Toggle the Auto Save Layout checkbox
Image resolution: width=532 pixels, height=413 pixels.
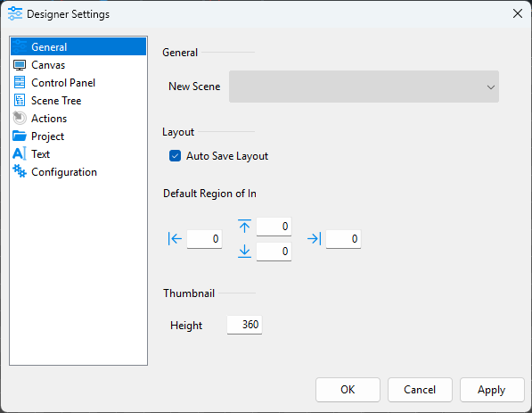pyautogui.click(x=175, y=156)
